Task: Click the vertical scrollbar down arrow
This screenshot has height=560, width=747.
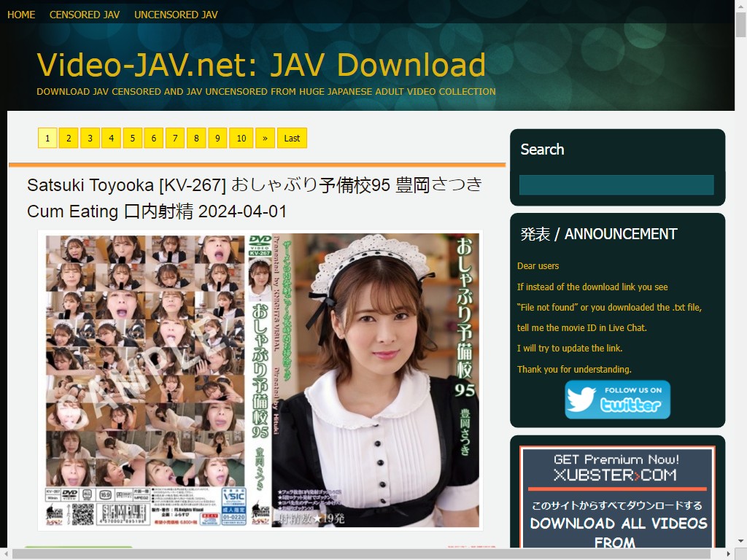Action: pos(741,542)
